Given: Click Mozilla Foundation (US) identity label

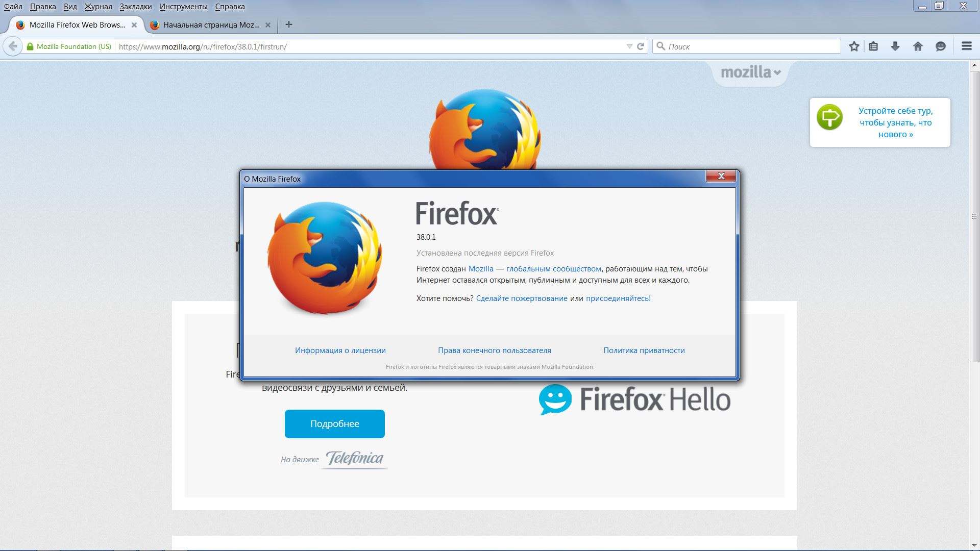Looking at the screenshot, I should click(x=74, y=46).
